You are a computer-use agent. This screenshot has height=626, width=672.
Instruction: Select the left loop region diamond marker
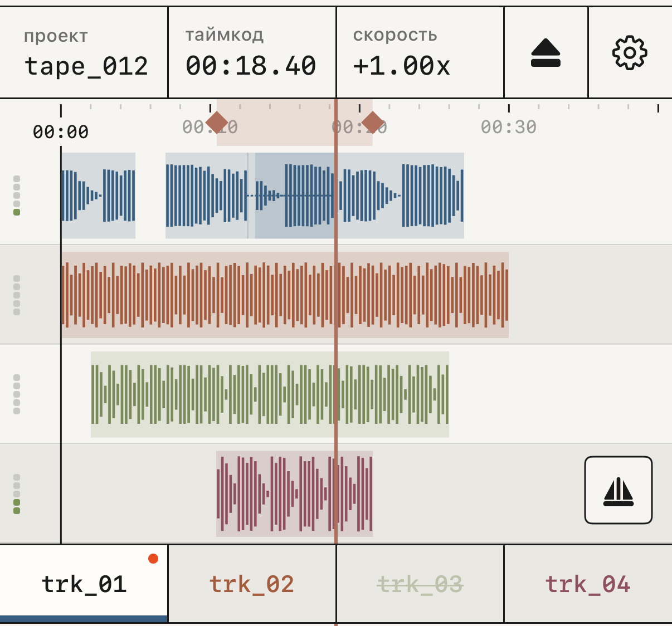[x=217, y=122]
